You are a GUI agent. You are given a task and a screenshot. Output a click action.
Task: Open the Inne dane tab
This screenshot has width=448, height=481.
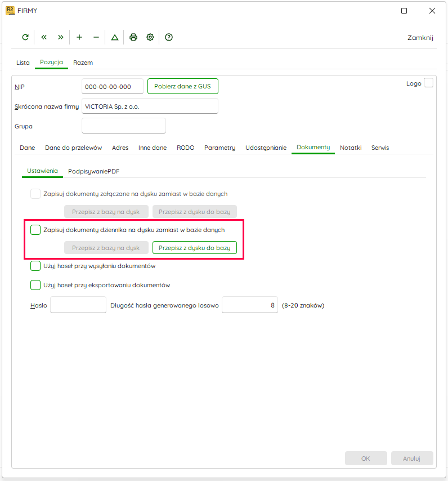click(x=153, y=148)
